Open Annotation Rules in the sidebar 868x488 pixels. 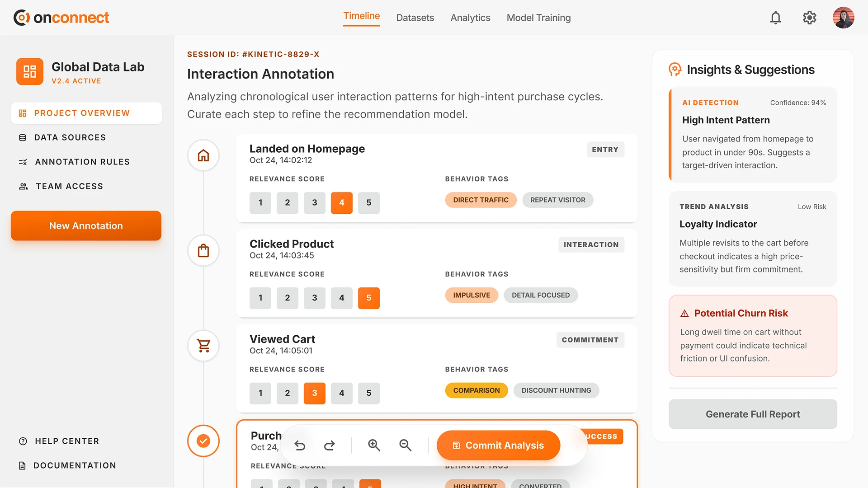tap(82, 162)
